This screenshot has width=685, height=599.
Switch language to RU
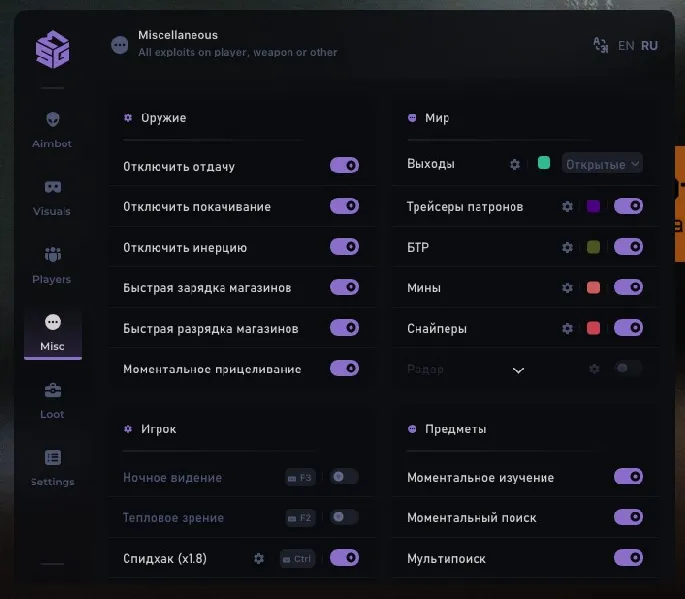(649, 45)
